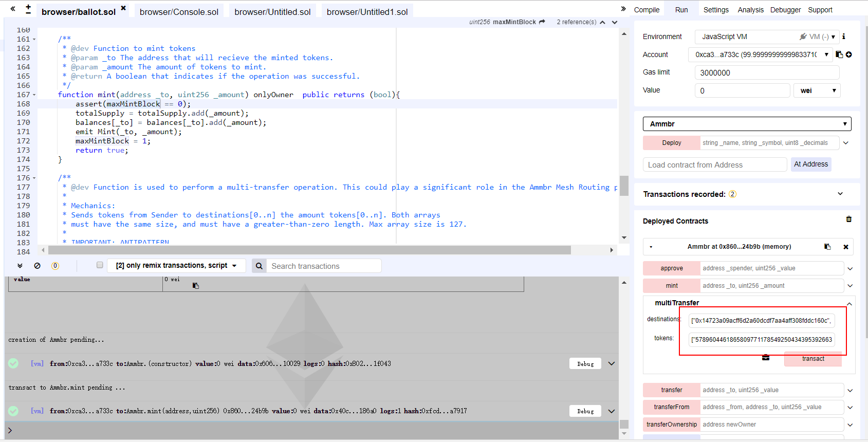Click the transferFrom function button
Screen dimensions: 868x442
click(x=672, y=407)
